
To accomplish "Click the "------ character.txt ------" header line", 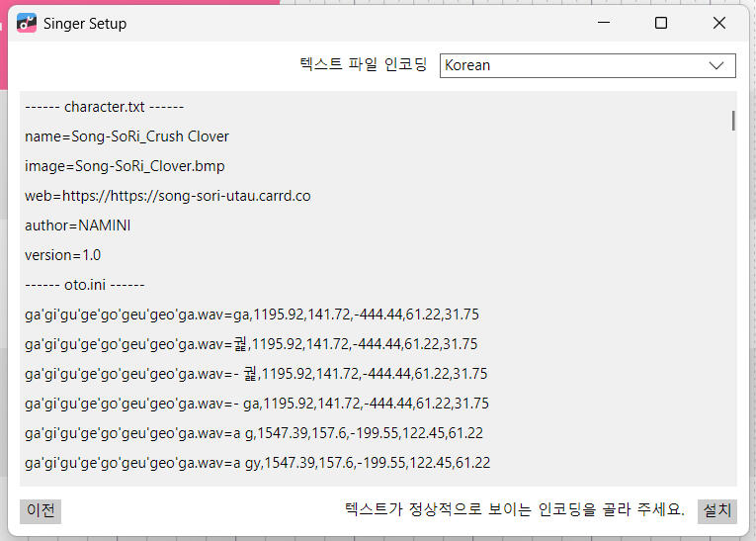I will pyautogui.click(x=104, y=107).
